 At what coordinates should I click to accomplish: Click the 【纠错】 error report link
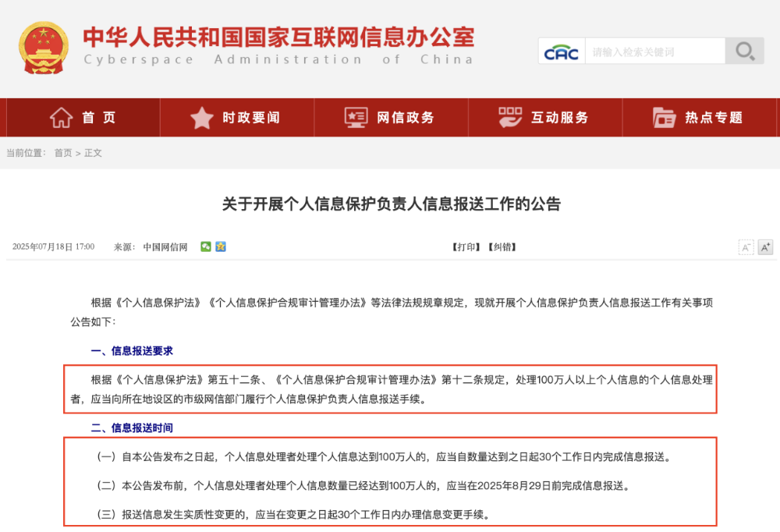(x=502, y=246)
